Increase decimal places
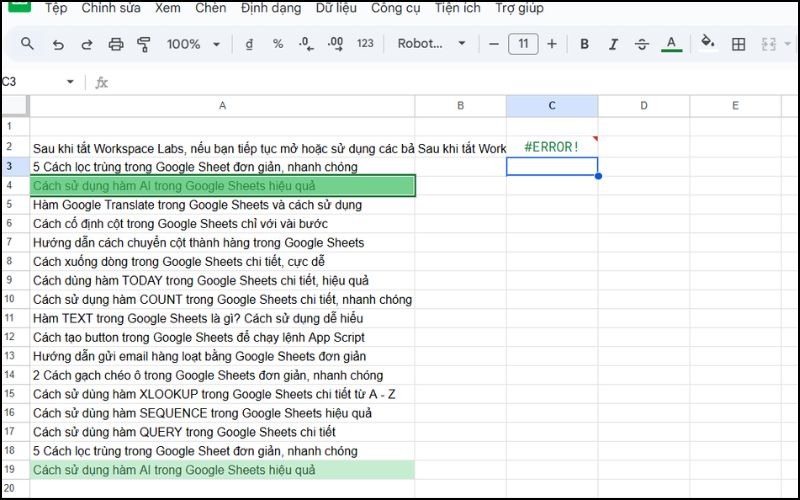The width and height of the screenshot is (800, 500). point(335,44)
